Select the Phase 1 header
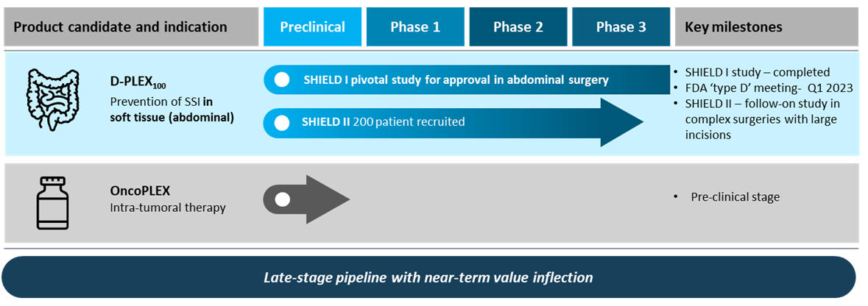The height and width of the screenshot is (306, 868). (x=415, y=26)
